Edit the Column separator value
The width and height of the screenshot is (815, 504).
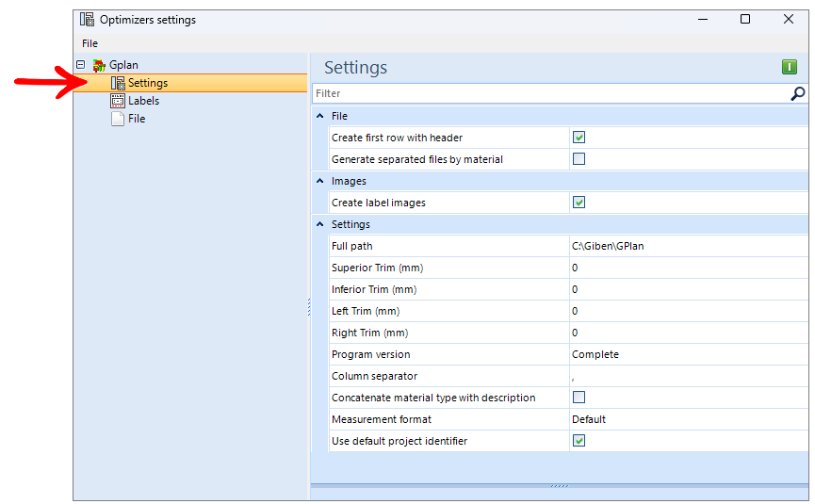point(688,376)
